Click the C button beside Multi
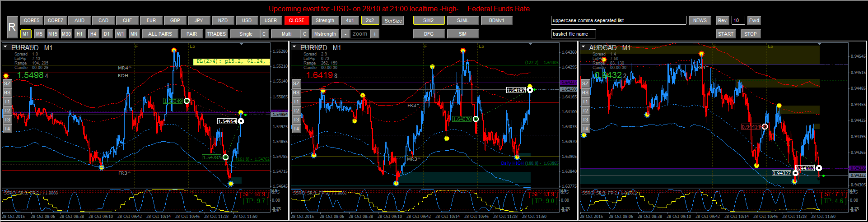The image size is (868, 222). (x=305, y=34)
